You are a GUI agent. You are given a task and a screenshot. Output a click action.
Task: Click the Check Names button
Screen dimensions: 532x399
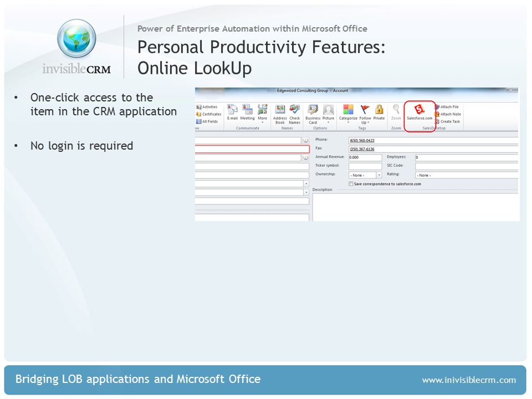[x=294, y=114]
